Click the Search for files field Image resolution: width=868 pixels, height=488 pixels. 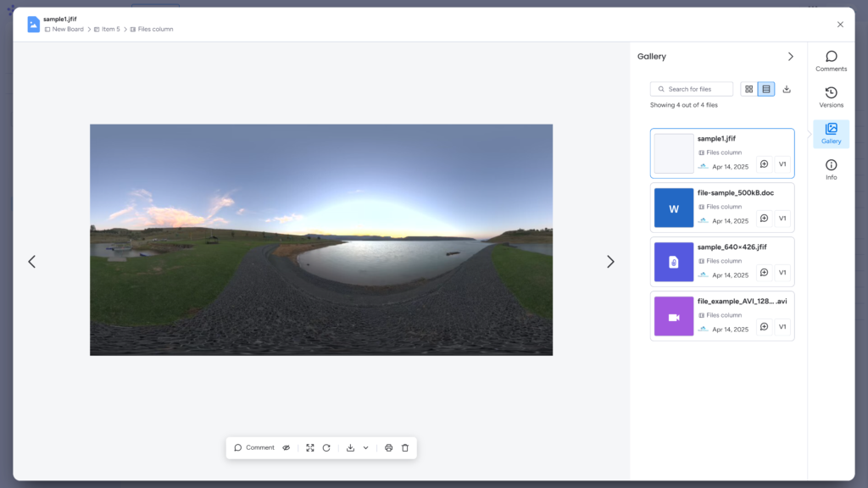coord(692,89)
